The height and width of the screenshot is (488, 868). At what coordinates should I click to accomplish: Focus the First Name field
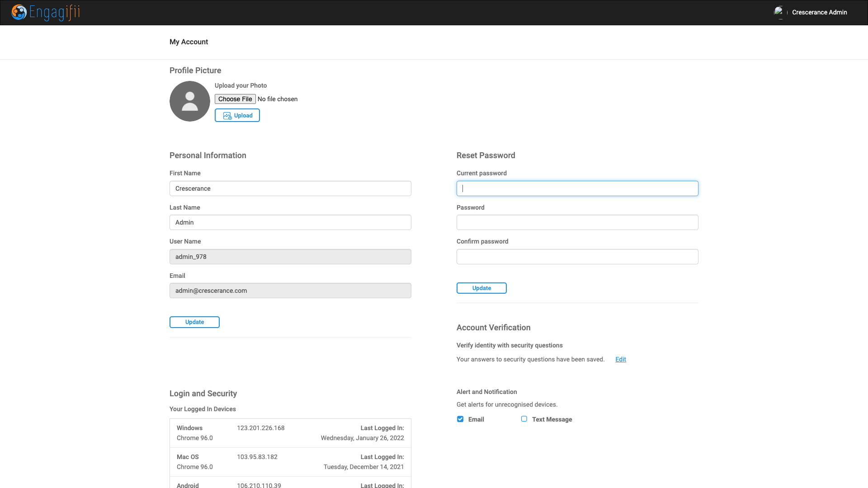[290, 188]
